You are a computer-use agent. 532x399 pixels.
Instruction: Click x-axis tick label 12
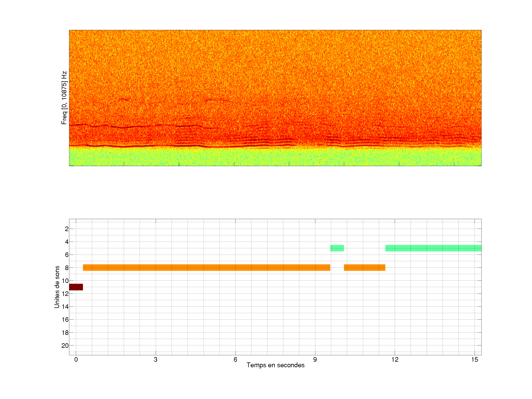tap(395, 359)
